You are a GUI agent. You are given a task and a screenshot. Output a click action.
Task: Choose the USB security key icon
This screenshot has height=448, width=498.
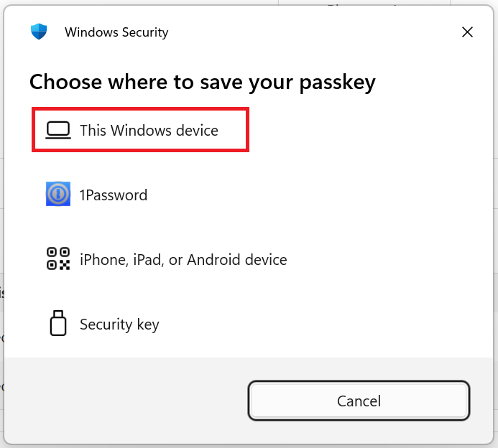[57, 324]
